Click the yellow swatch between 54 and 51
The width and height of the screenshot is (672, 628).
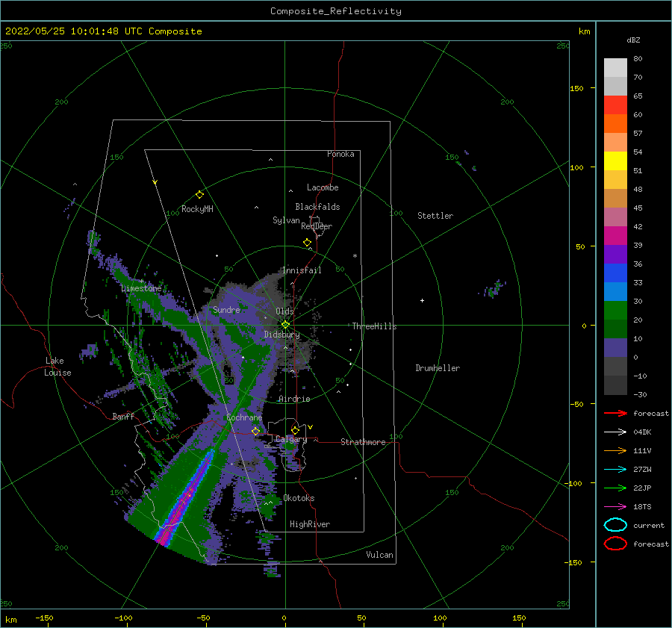click(615, 161)
